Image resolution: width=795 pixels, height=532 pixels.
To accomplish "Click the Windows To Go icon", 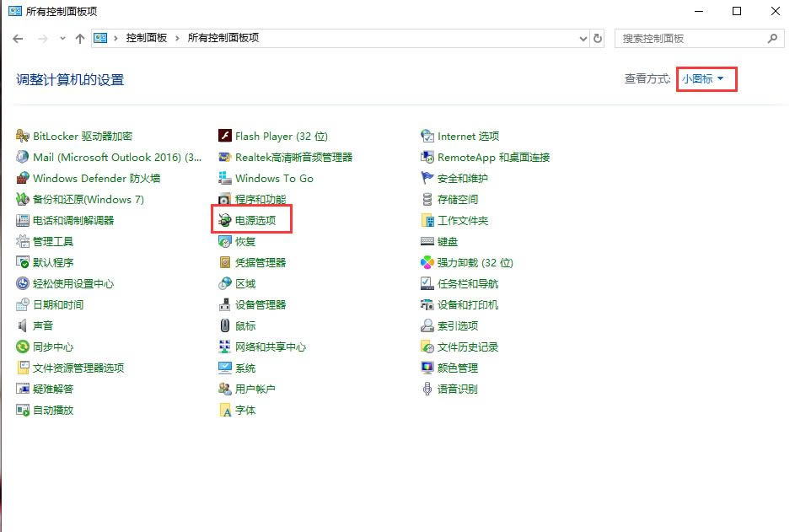I will (224, 178).
